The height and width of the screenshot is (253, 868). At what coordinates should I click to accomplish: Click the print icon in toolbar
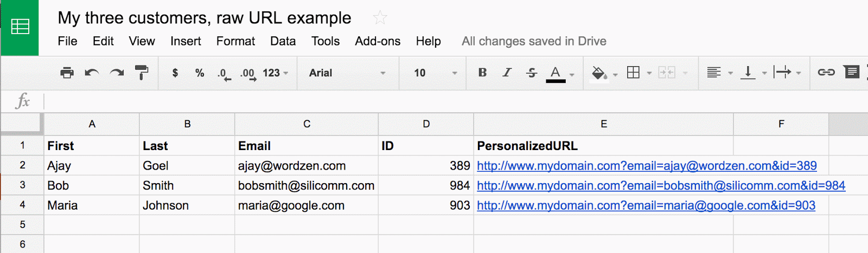tap(67, 73)
